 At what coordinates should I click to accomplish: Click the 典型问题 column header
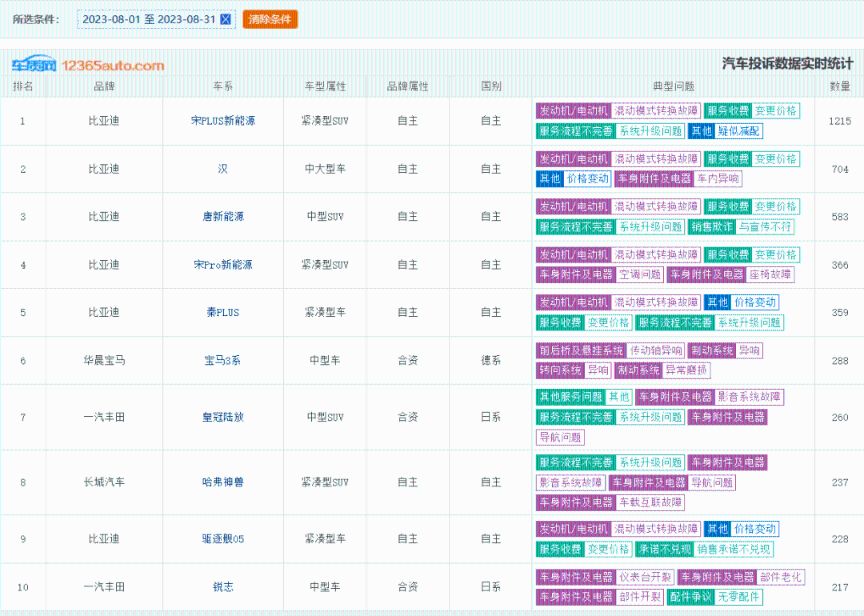pyautogui.click(x=673, y=86)
